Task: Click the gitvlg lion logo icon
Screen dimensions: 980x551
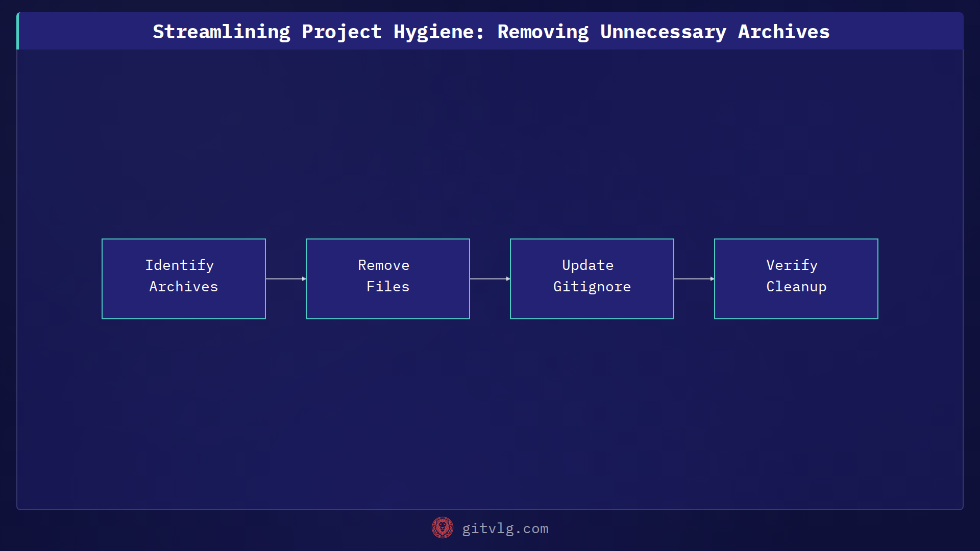Action: [442, 528]
